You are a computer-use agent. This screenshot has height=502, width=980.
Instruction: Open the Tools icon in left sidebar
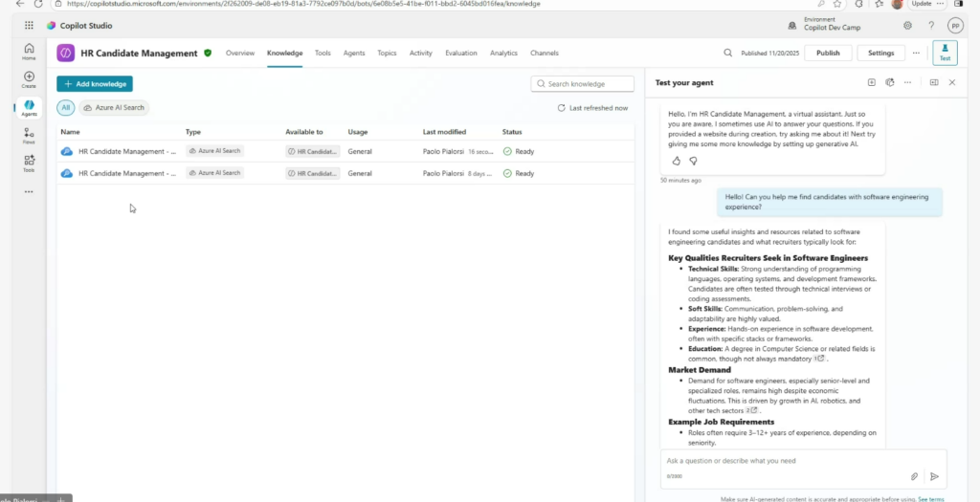pyautogui.click(x=29, y=163)
